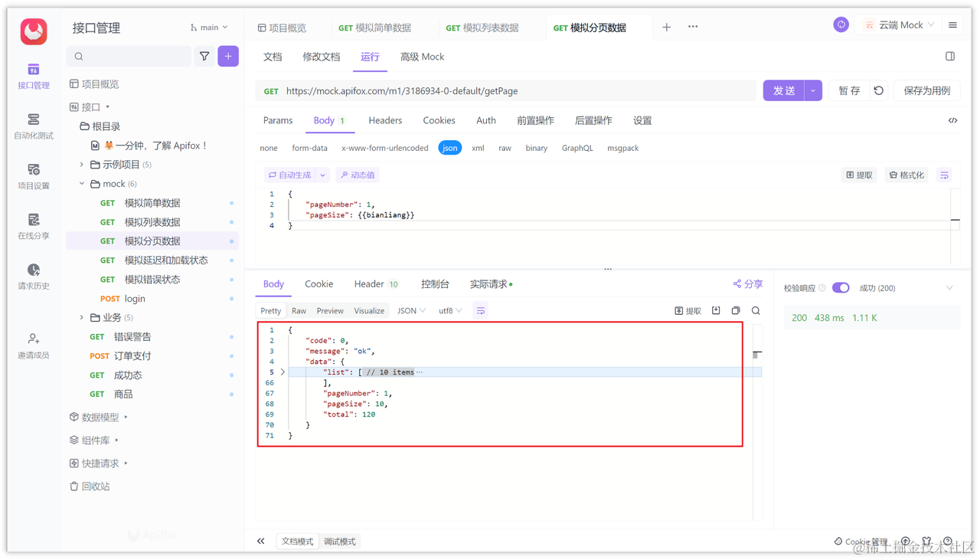Select the form-data body format option
The height and width of the screenshot is (560, 980).
click(x=309, y=148)
